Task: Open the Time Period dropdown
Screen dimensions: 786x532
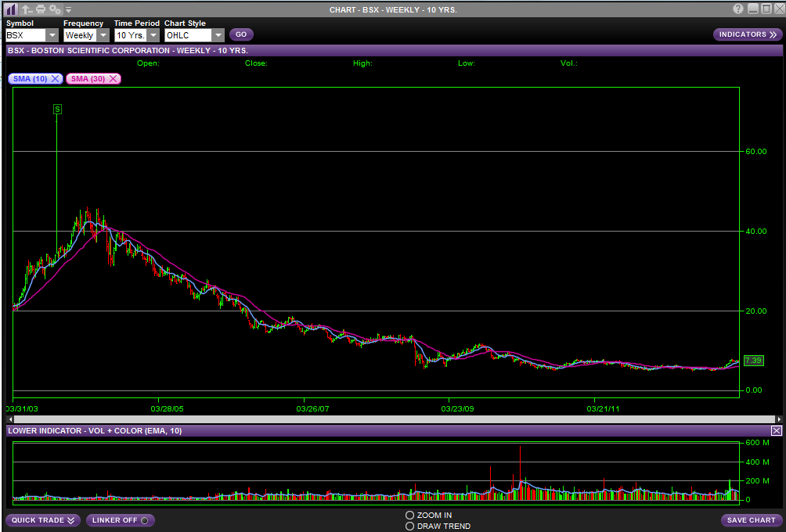Action: click(153, 35)
